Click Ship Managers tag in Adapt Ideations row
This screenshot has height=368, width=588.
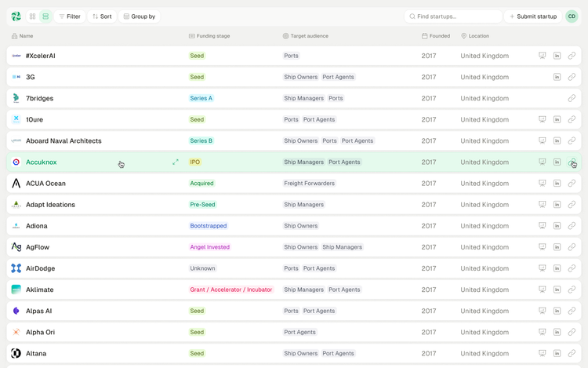(303, 205)
